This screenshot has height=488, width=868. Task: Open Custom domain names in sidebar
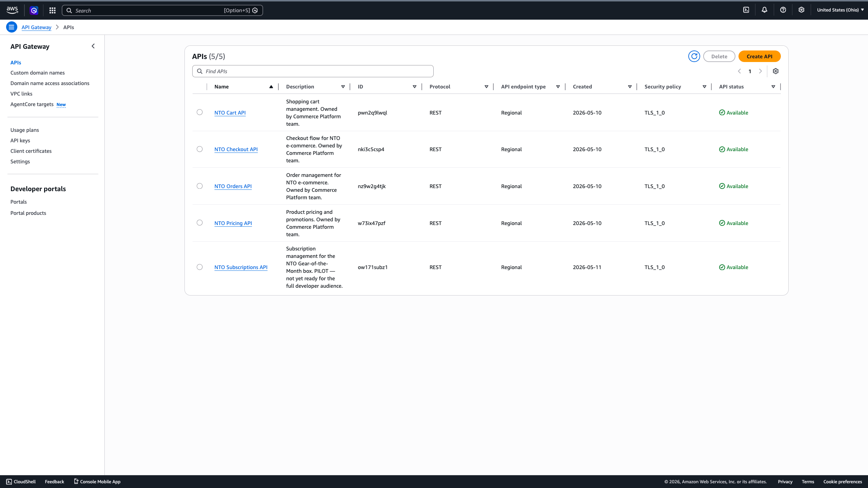[x=38, y=73]
